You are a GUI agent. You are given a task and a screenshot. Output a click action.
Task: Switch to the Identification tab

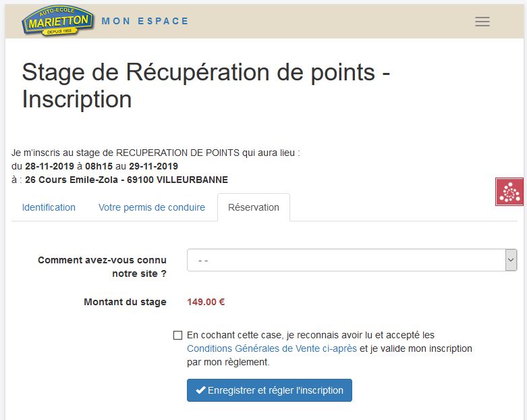[x=49, y=207]
